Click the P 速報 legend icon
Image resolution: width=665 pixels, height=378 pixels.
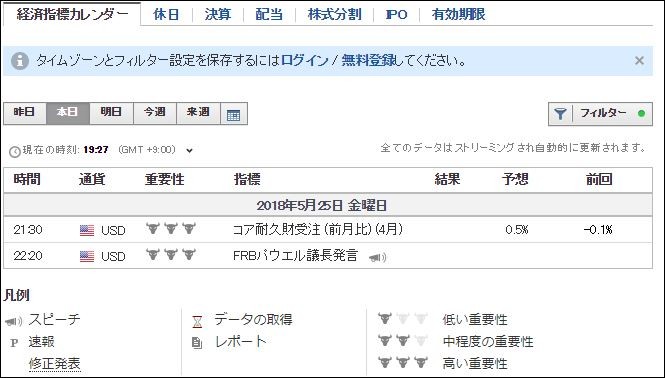point(14,343)
